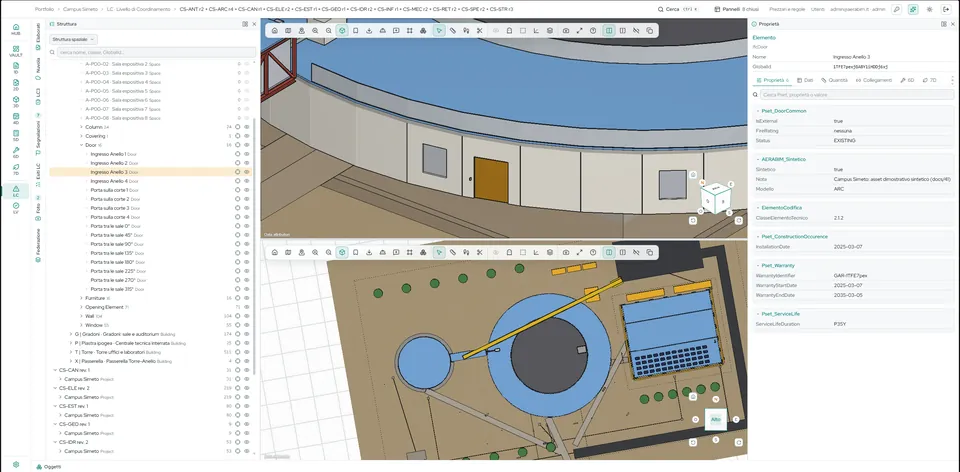Click the comment bubble icon in upper viewport toolbar
This screenshot has width=960, height=472.
pyautogui.click(x=396, y=31)
